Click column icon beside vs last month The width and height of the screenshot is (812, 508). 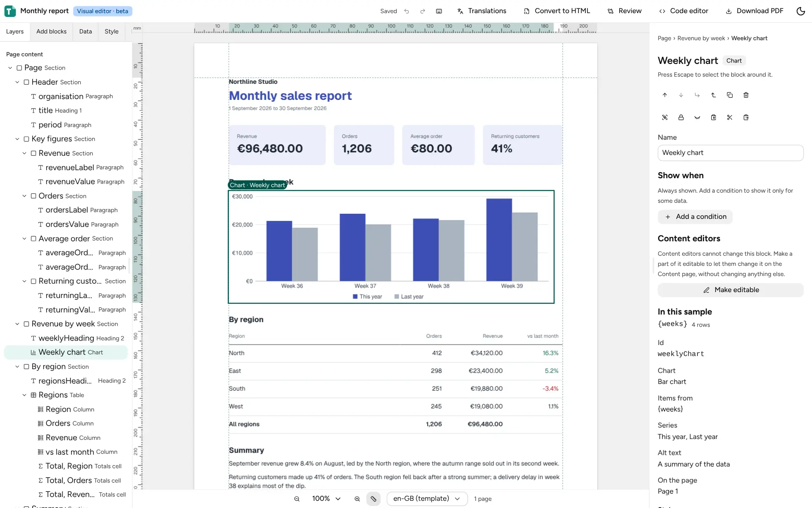[41, 452]
